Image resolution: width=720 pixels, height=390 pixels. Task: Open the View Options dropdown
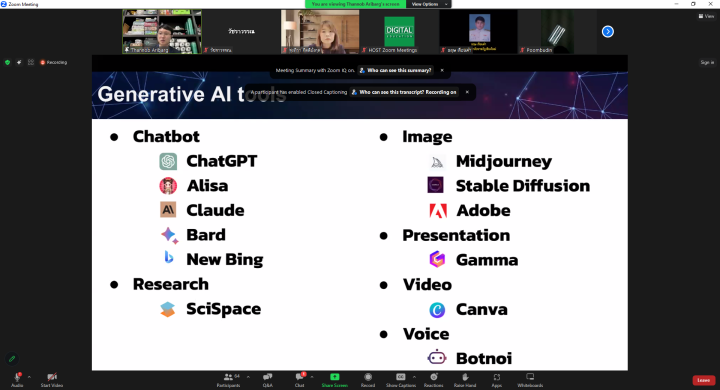click(x=429, y=4)
